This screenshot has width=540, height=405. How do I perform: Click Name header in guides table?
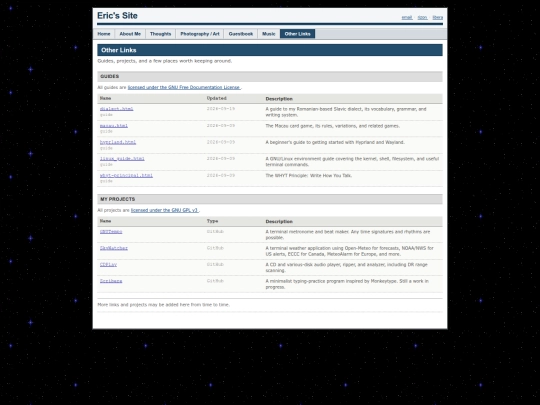[x=105, y=98]
